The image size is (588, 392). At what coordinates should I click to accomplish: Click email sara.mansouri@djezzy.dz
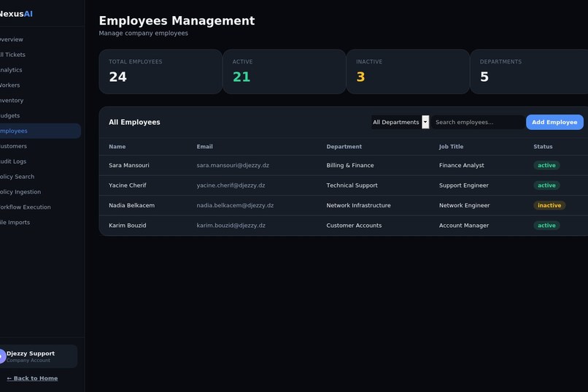(233, 166)
